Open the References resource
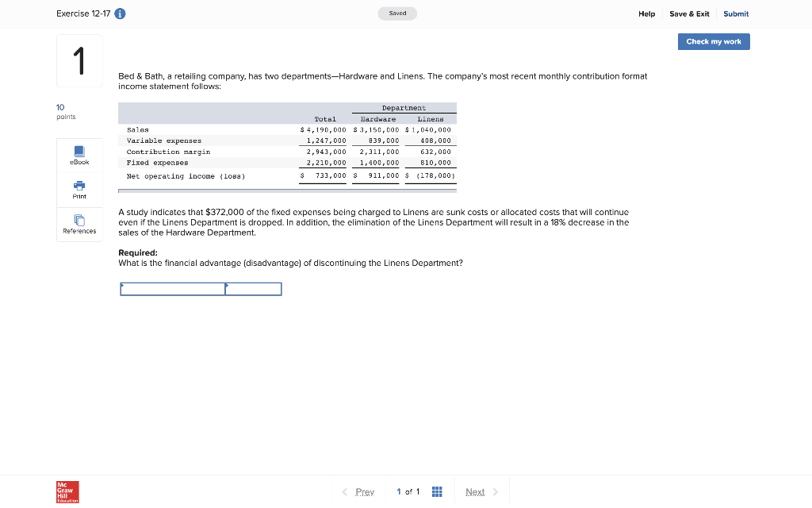The image size is (812, 508). click(79, 222)
